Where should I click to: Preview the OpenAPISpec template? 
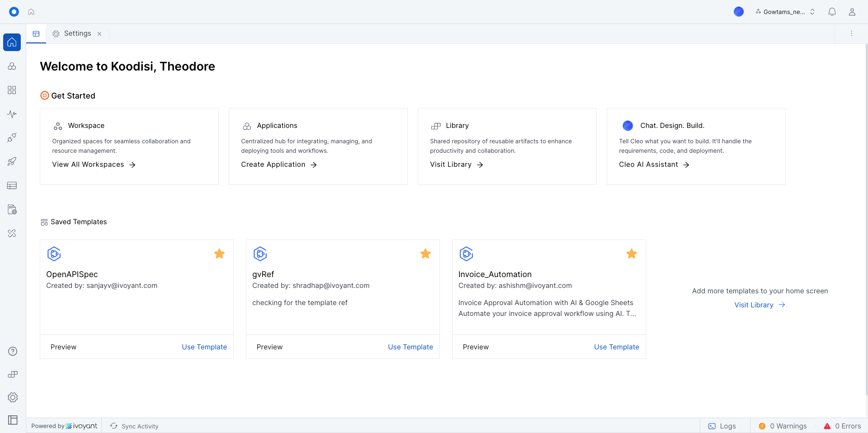(x=63, y=347)
